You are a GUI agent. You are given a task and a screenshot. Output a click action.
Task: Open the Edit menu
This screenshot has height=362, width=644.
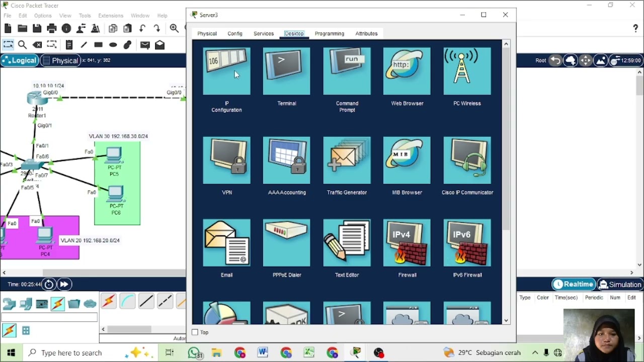[23, 16]
